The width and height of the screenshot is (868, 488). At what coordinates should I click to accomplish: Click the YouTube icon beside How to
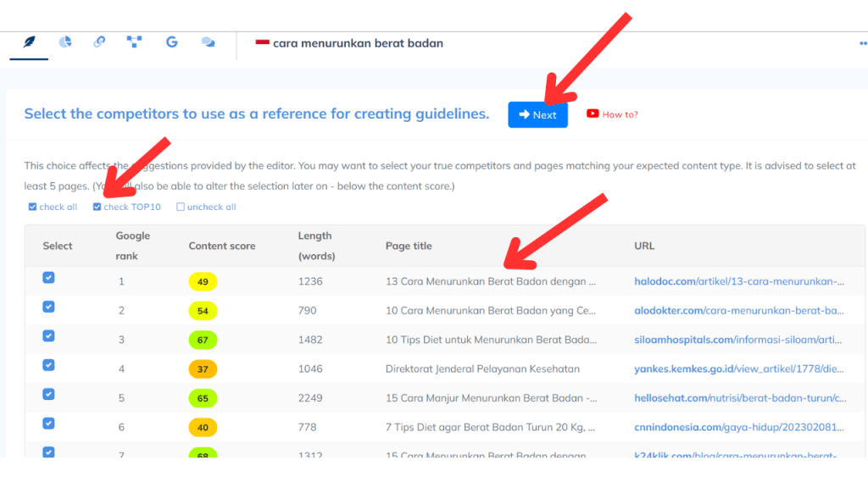[x=593, y=114]
